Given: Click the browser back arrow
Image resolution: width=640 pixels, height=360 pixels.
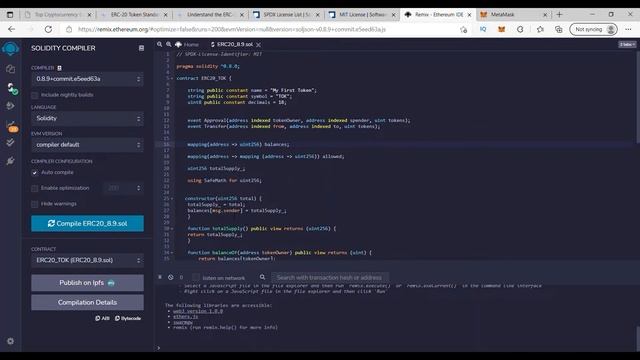Looking at the screenshot, I should pos(11,29).
